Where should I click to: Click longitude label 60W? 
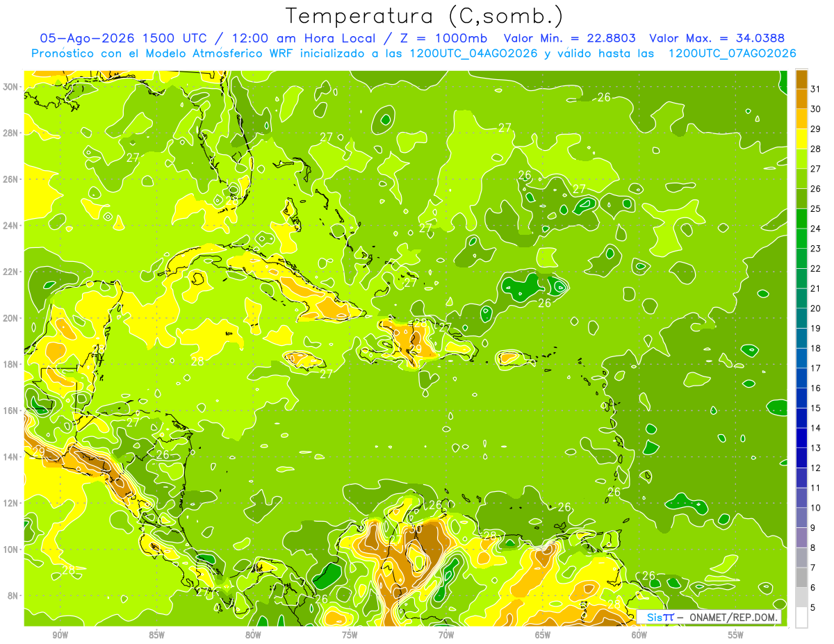[639, 635]
